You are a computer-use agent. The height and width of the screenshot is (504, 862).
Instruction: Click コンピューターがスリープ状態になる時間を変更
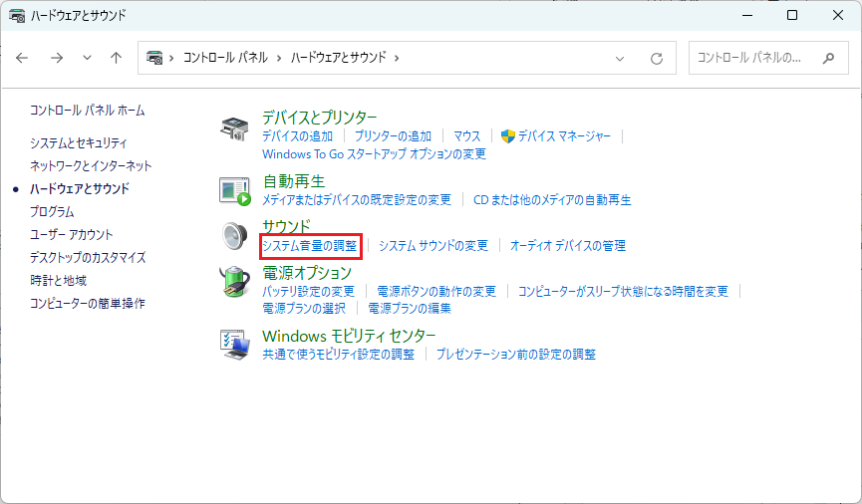pos(624,291)
